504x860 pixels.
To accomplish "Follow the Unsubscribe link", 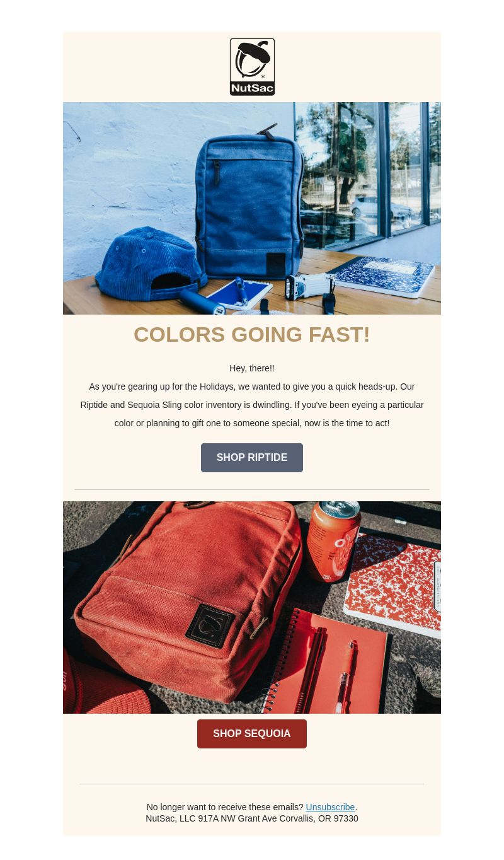I will [330, 807].
